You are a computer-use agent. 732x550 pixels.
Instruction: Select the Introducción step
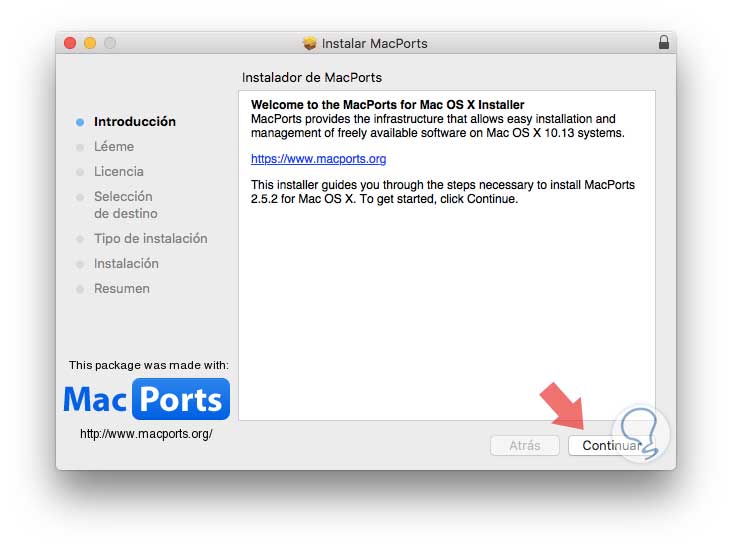pos(134,121)
